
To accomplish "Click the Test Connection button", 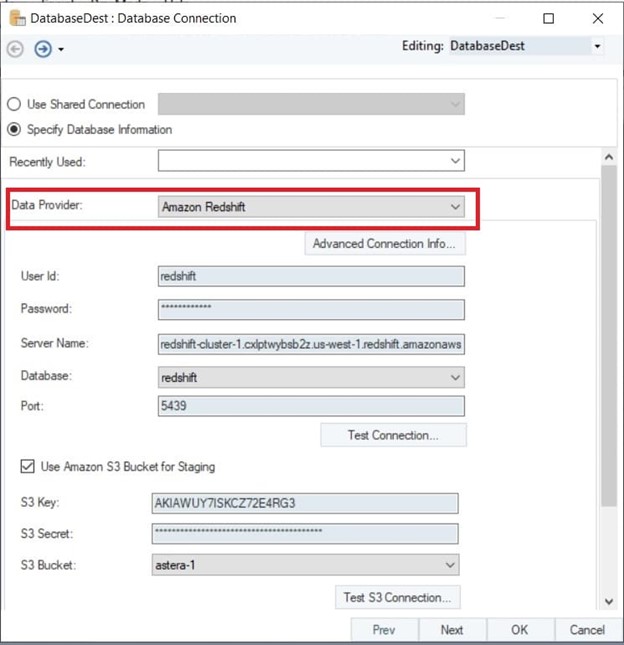I will [x=392, y=435].
